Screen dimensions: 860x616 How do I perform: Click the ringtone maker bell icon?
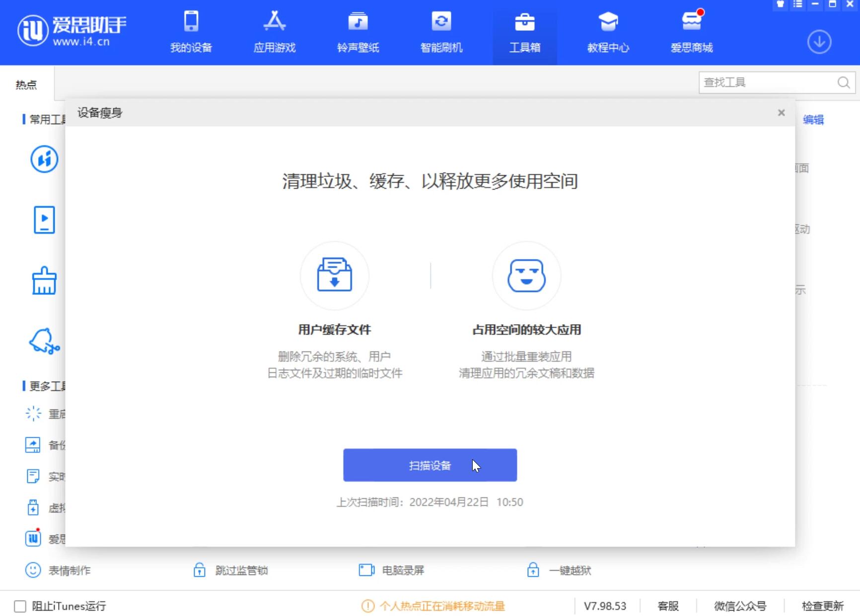[44, 342]
